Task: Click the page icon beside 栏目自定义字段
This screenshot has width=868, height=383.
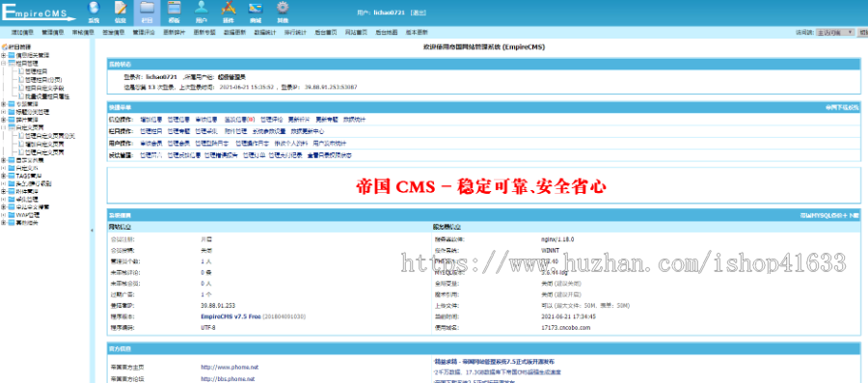Action: 21,88
